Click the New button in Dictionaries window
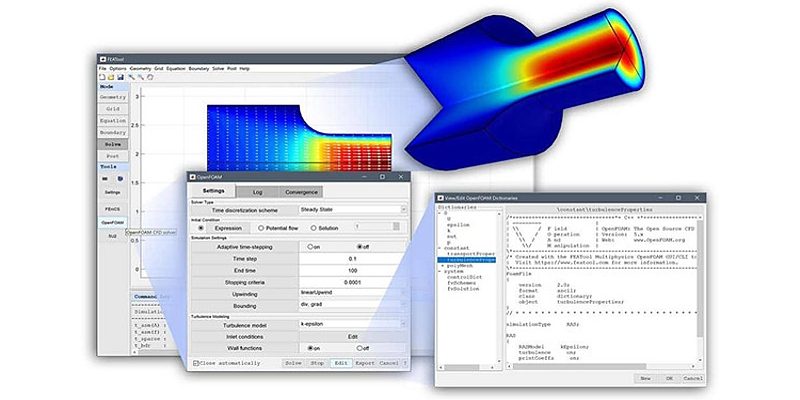The height and width of the screenshot is (400, 800). [645, 379]
